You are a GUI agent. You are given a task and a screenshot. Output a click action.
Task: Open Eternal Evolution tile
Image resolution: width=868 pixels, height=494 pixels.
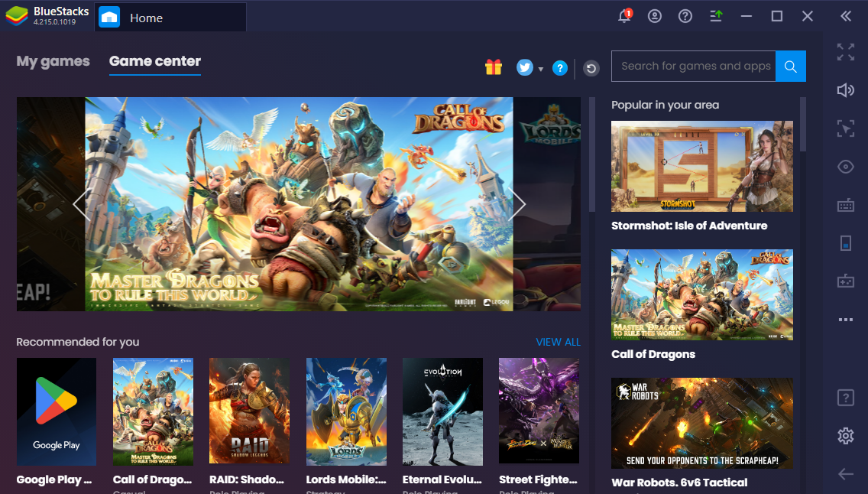tap(443, 411)
